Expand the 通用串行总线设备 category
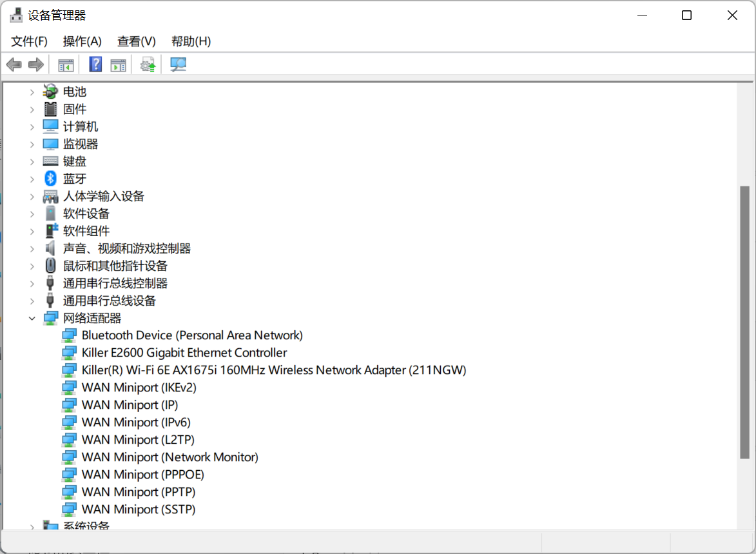Screen dimensions: 756x554 32,301
